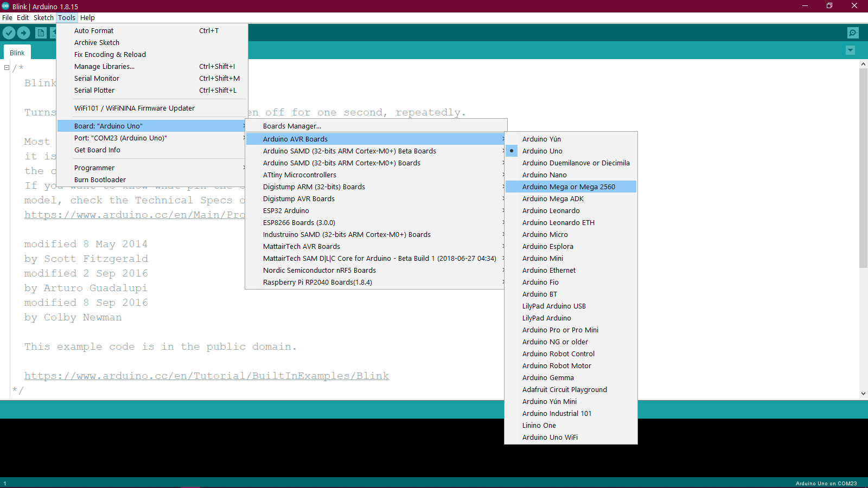Open the Tutorial/BuiltInExamples/Blink link
The height and width of the screenshot is (488, 868).
(207, 376)
